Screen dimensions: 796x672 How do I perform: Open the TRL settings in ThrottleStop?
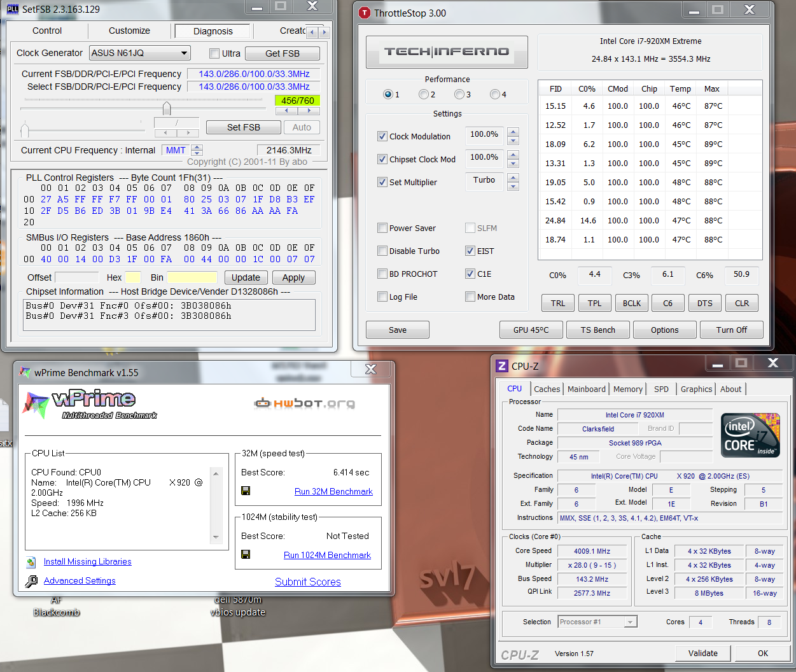pyautogui.click(x=558, y=303)
